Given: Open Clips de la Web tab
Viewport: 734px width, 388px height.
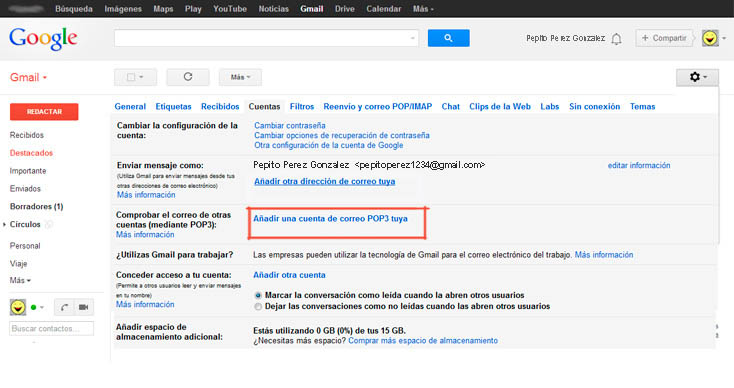Looking at the screenshot, I should click(500, 106).
